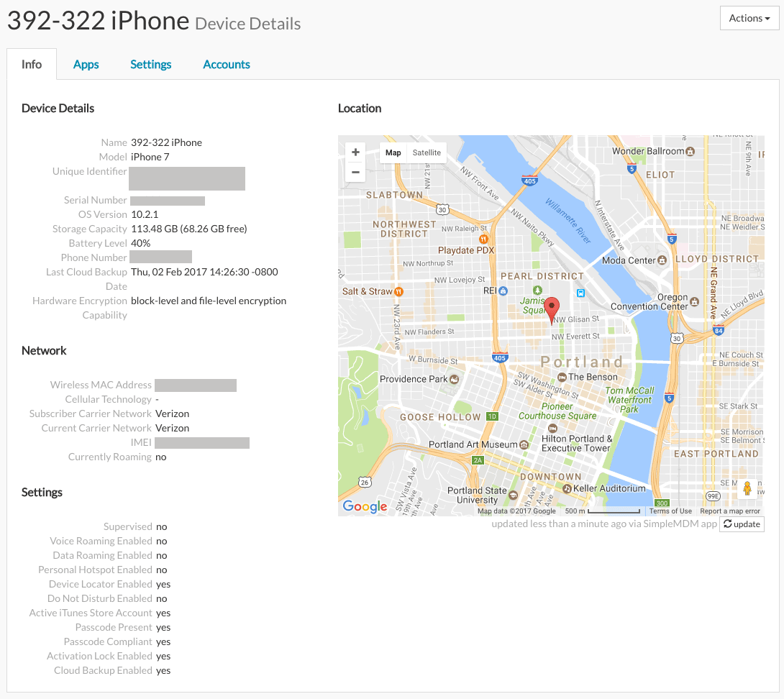Click the redacted Wireless MAC Address field
Screen dimensions: 784x699
[x=196, y=385]
